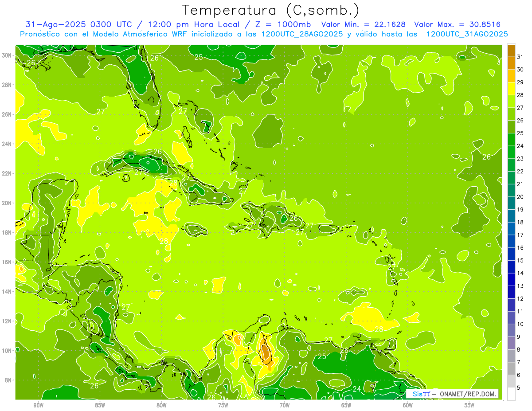Click the 'Temperatura (C,somb.)' chart title
The width and height of the screenshot is (532, 411).
(x=271, y=11)
